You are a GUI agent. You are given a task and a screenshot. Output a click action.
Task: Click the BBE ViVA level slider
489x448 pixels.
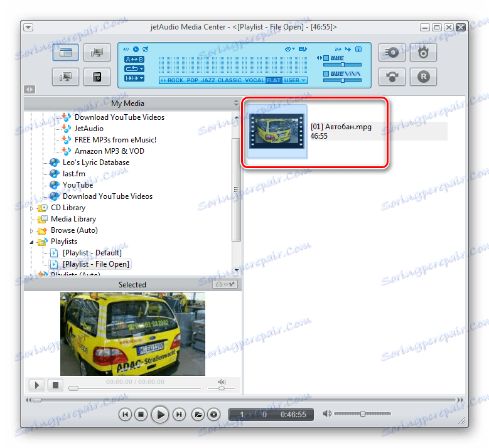(342, 80)
